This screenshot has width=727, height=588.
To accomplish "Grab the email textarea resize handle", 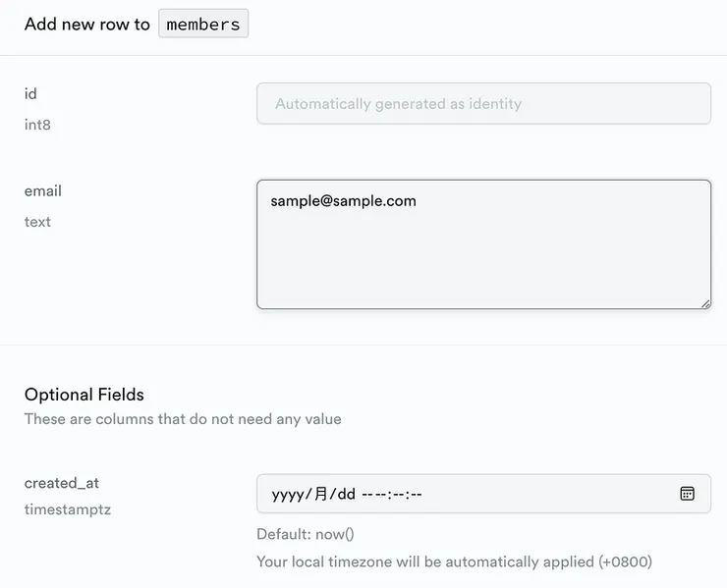I will click(x=705, y=303).
